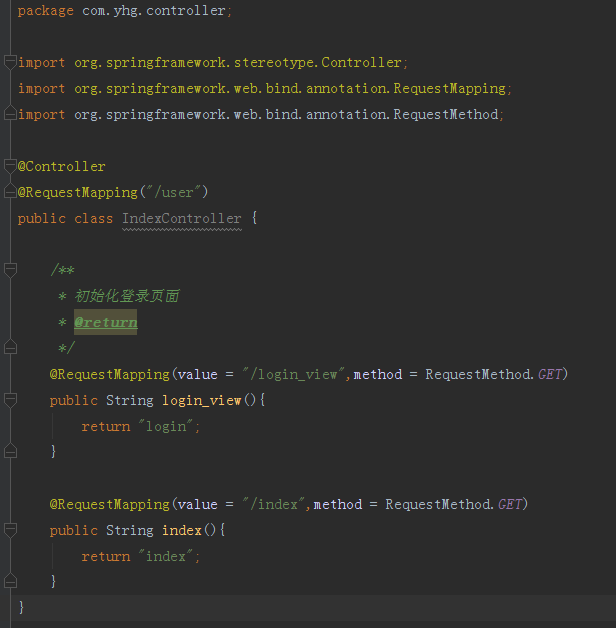Click the stereotype.Controller import path
Image resolution: width=616 pixels, height=628 pixels.
pyautogui.click(x=318, y=62)
